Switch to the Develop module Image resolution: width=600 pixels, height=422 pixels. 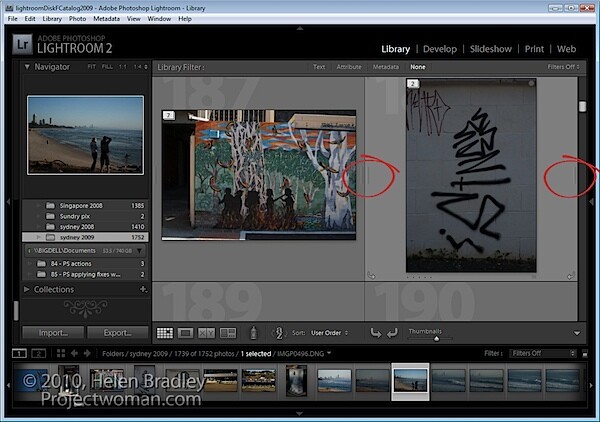440,49
